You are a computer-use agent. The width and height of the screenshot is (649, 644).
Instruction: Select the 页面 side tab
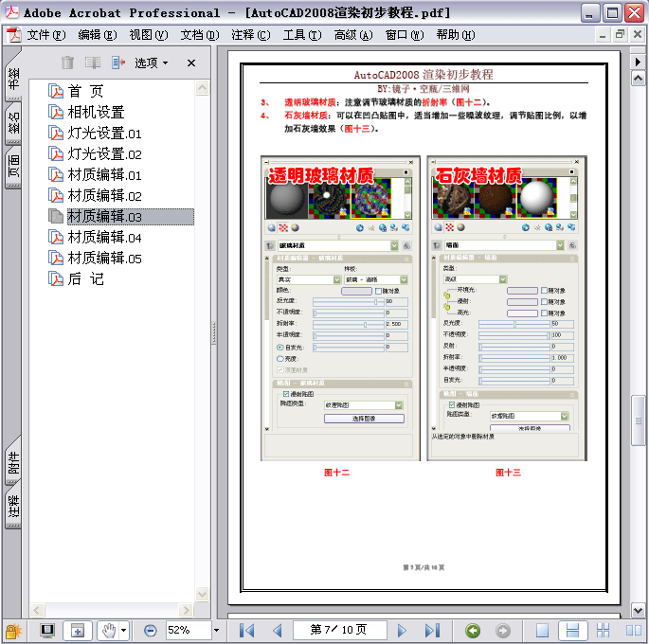13,167
